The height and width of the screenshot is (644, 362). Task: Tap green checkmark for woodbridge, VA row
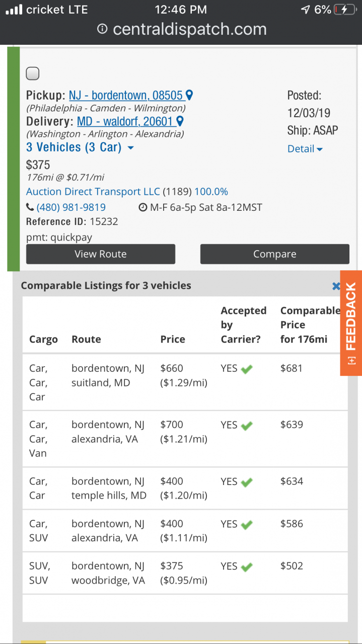pyautogui.click(x=247, y=567)
